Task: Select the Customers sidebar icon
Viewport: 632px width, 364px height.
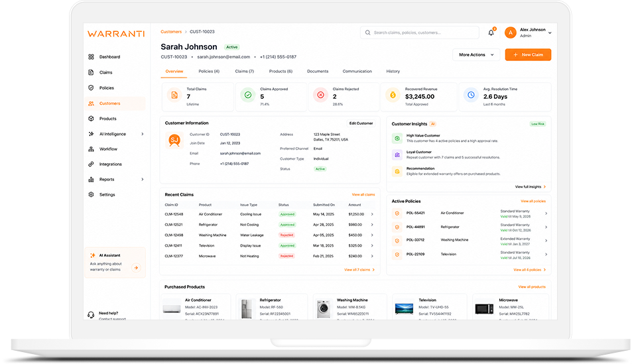Action: [91, 103]
